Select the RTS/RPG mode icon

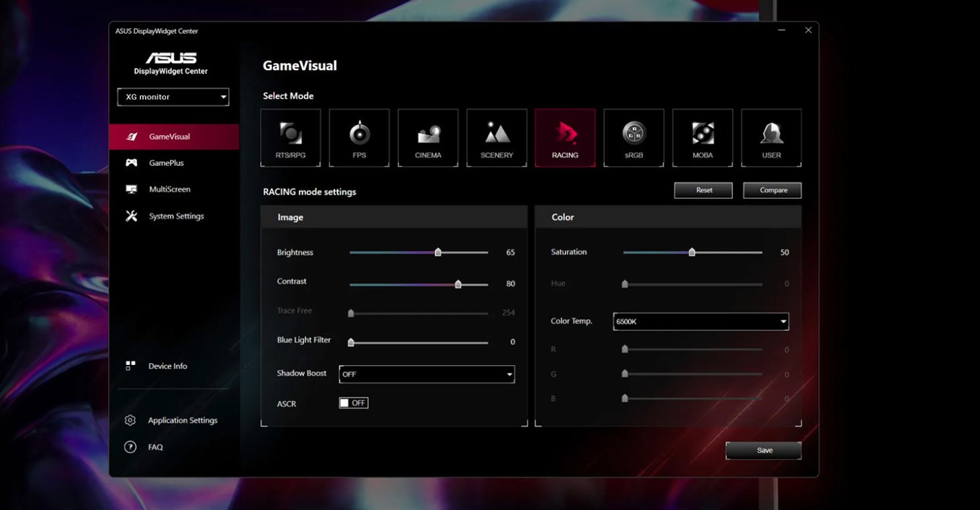click(290, 138)
